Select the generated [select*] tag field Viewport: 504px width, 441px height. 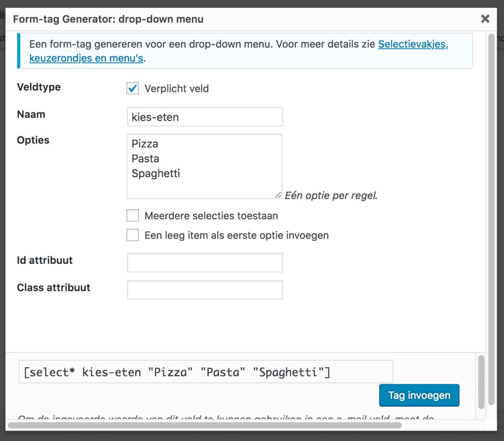tap(206, 372)
